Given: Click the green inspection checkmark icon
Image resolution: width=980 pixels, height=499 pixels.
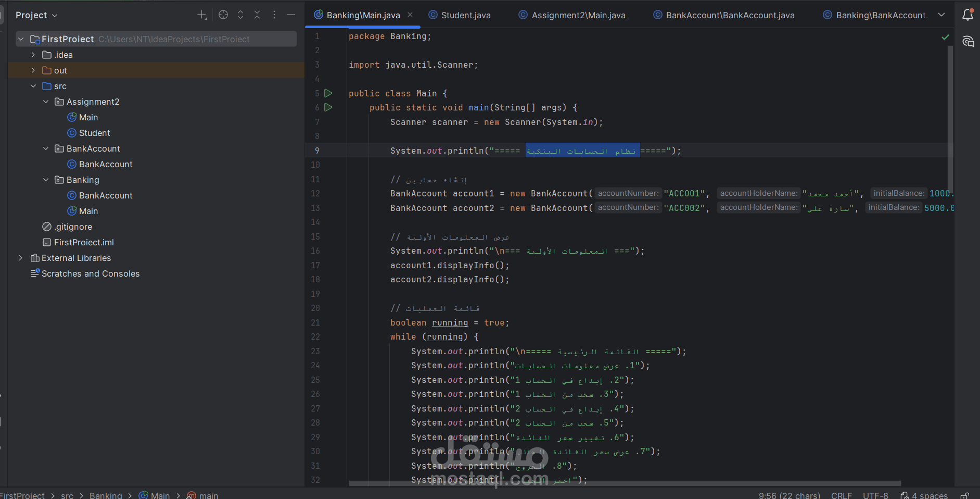Looking at the screenshot, I should 945,37.
